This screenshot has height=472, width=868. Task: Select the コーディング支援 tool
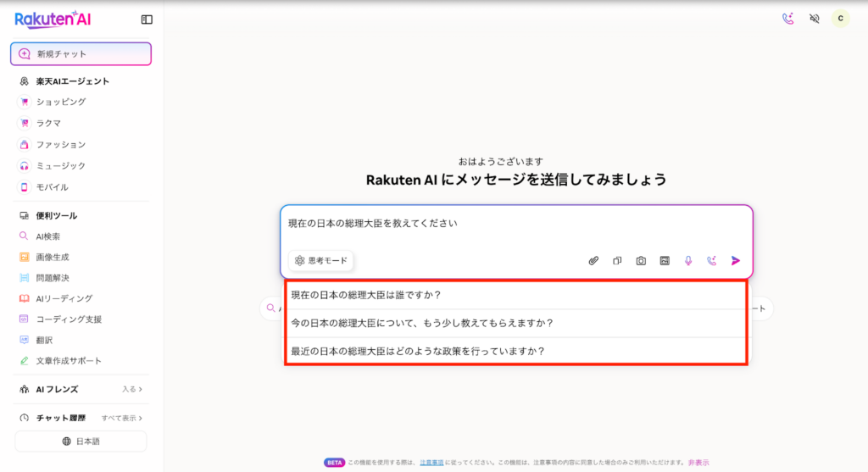click(69, 319)
